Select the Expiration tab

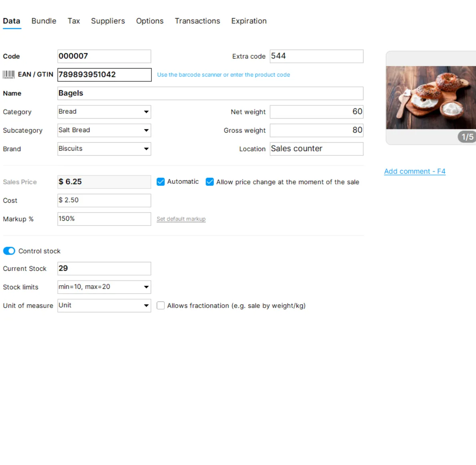(x=248, y=21)
